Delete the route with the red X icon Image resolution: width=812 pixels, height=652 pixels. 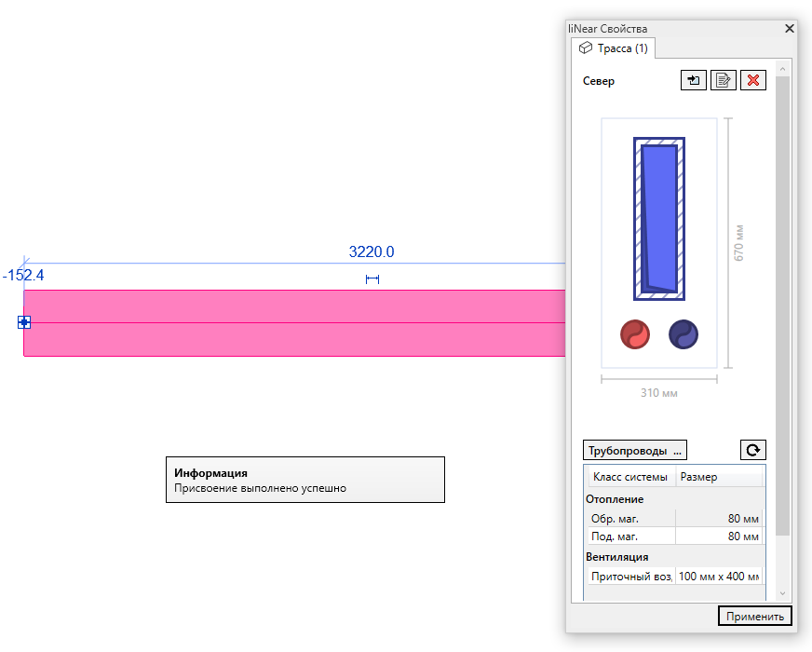tap(753, 80)
